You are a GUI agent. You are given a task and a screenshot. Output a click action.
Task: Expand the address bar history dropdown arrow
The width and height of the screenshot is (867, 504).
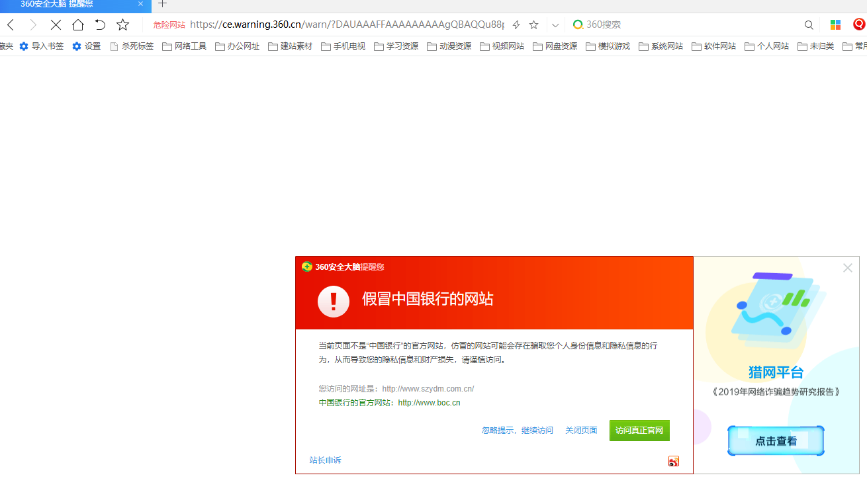click(x=555, y=25)
